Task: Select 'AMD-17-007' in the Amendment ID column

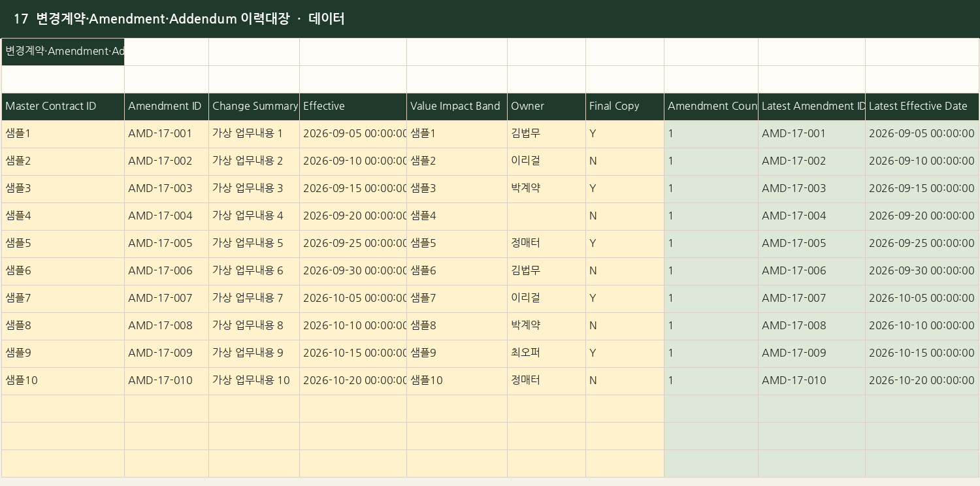Action: coord(167,299)
